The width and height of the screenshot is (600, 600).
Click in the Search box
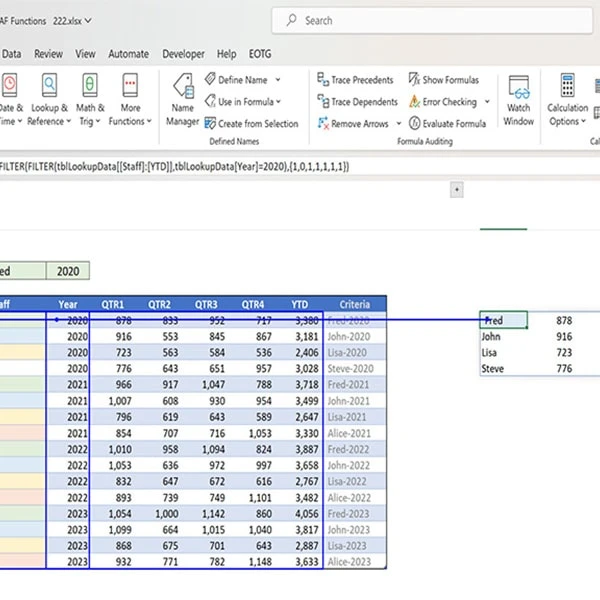[400, 20]
